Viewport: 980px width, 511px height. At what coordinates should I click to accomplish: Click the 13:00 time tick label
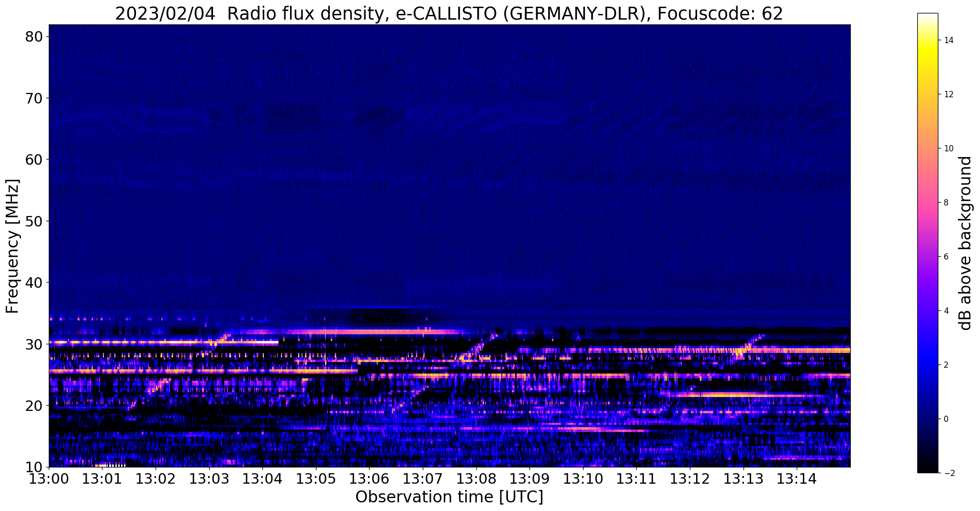pos(49,479)
